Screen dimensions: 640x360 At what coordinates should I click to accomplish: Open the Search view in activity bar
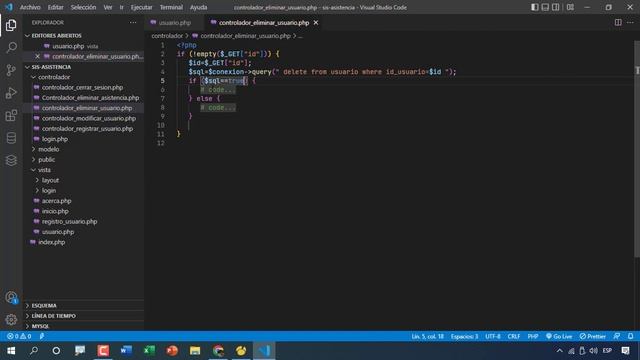coord(11,48)
